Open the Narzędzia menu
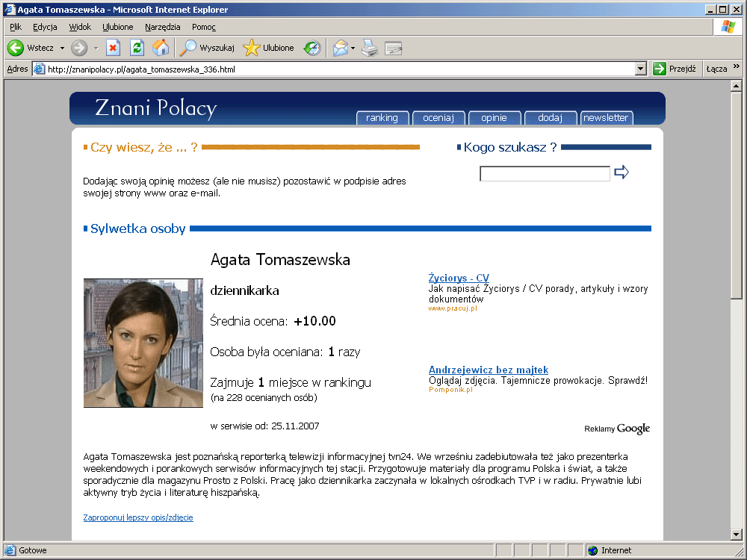Viewport: 747px width, 560px height. tap(162, 27)
